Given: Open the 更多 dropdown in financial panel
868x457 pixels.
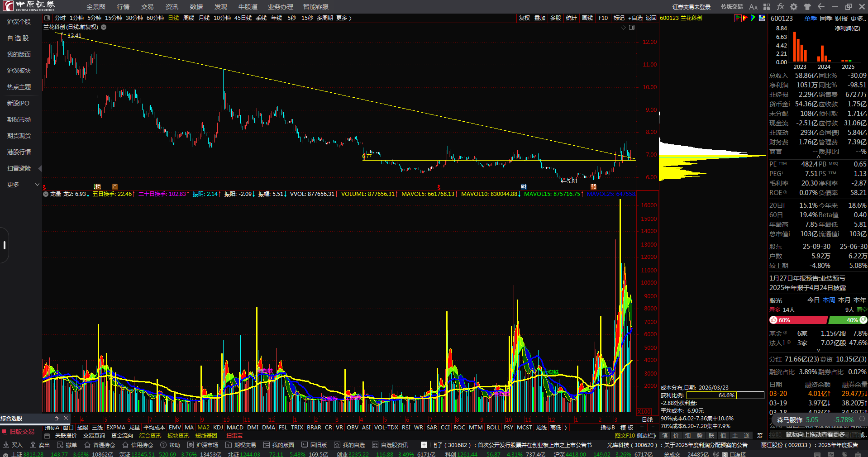Looking at the screenshot, I should (858, 19).
